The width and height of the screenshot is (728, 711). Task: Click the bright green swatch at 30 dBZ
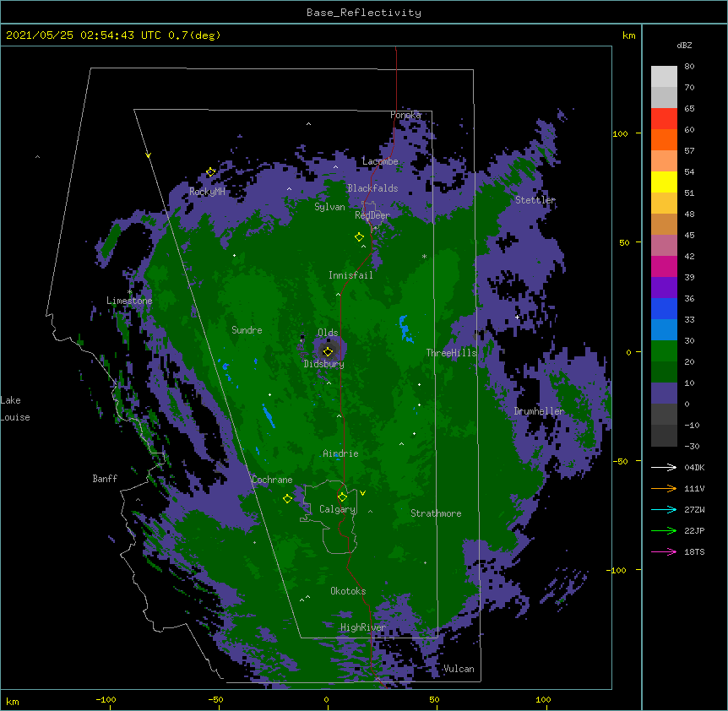[x=664, y=351]
